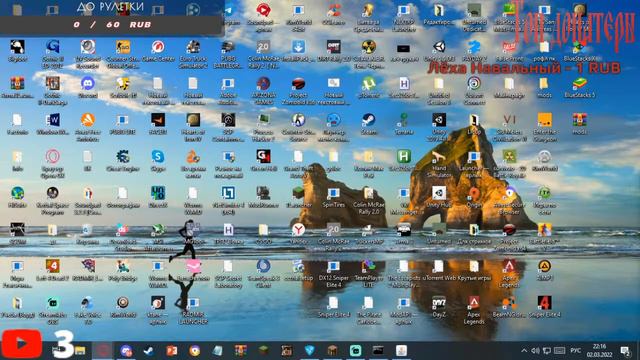Select the Word document icon
The width and height of the screenshot is (640, 360).
52,120
